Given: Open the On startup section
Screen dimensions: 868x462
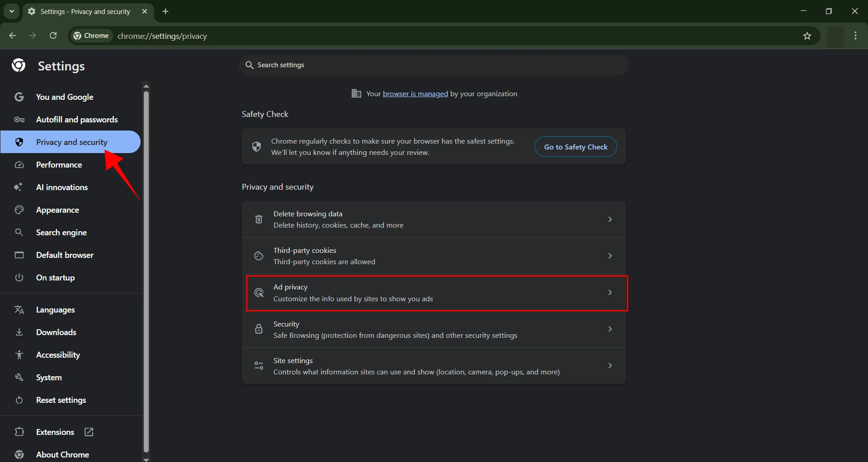Looking at the screenshot, I should (71, 278).
